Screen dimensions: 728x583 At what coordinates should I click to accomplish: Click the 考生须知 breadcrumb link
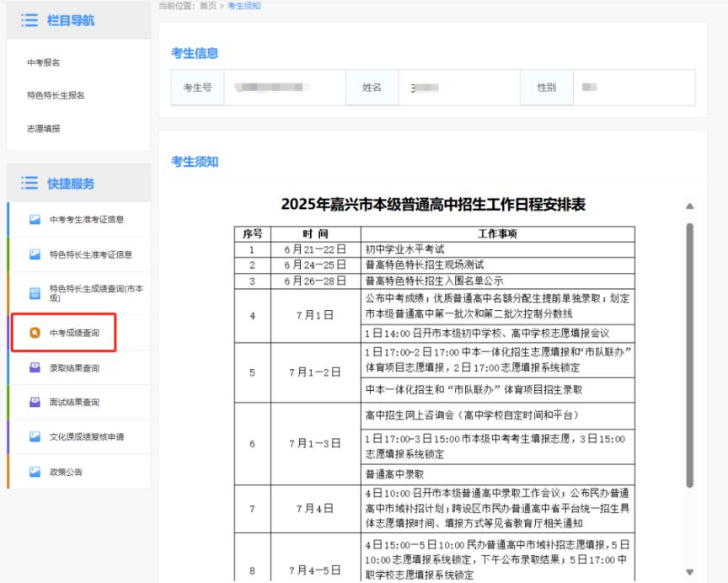coord(244,6)
